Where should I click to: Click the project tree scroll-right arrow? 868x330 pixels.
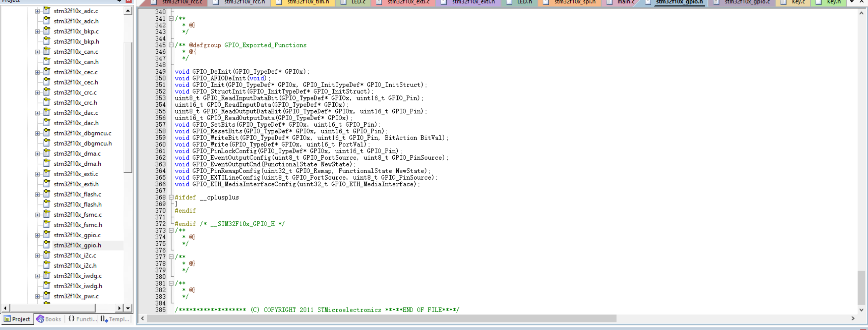[x=119, y=308]
